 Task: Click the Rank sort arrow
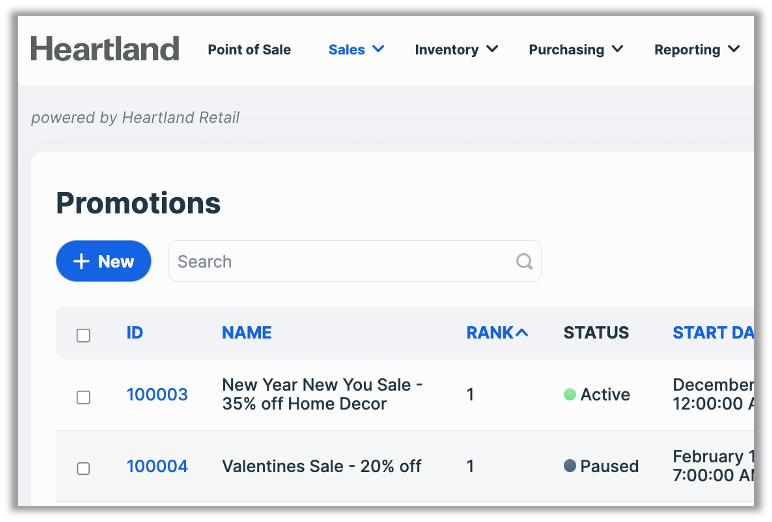522,333
